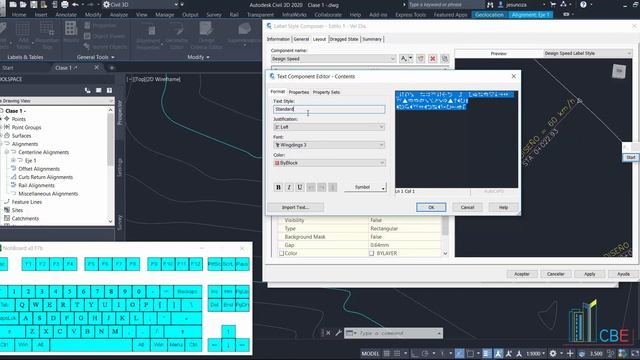640x360 pixels.
Task: Toggle the grid display in status bar
Action: pyautogui.click(x=386, y=353)
